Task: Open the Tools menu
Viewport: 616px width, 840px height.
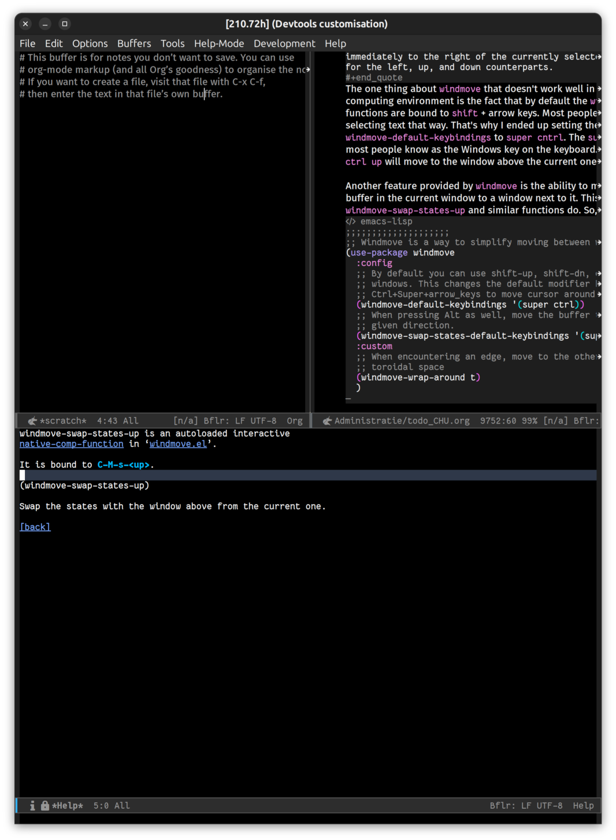Action: point(172,43)
